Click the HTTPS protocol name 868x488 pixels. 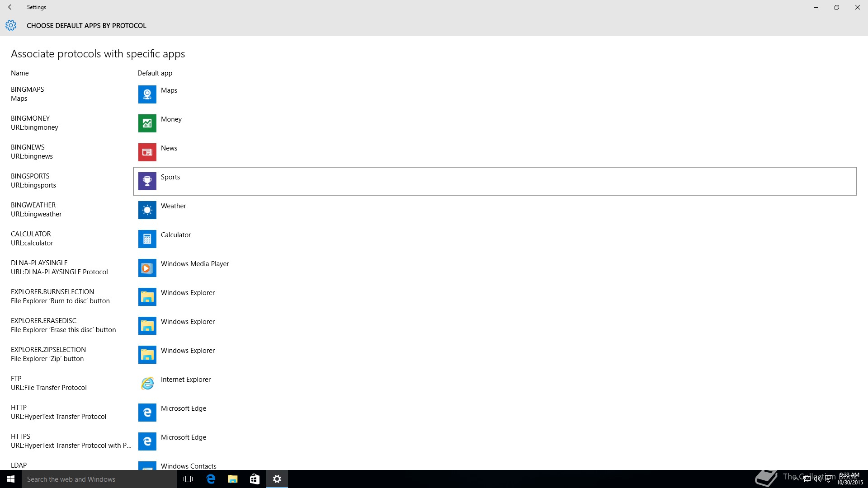[21, 436]
